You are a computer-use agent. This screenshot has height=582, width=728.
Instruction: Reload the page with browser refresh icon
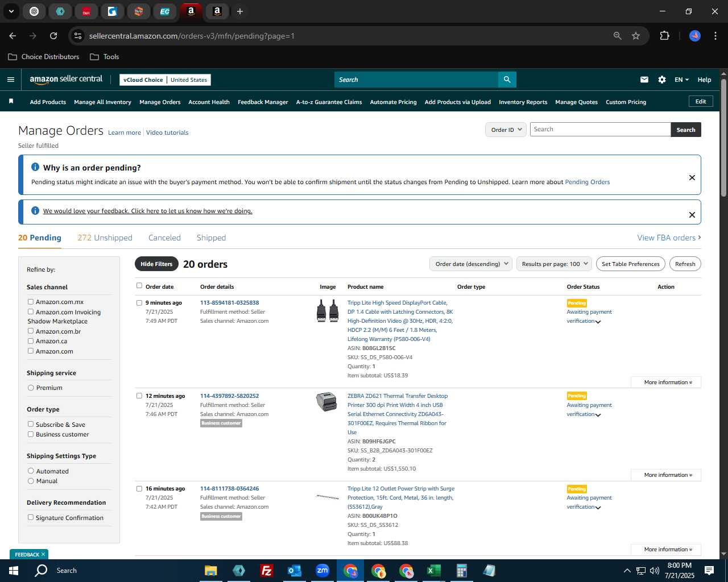53,36
